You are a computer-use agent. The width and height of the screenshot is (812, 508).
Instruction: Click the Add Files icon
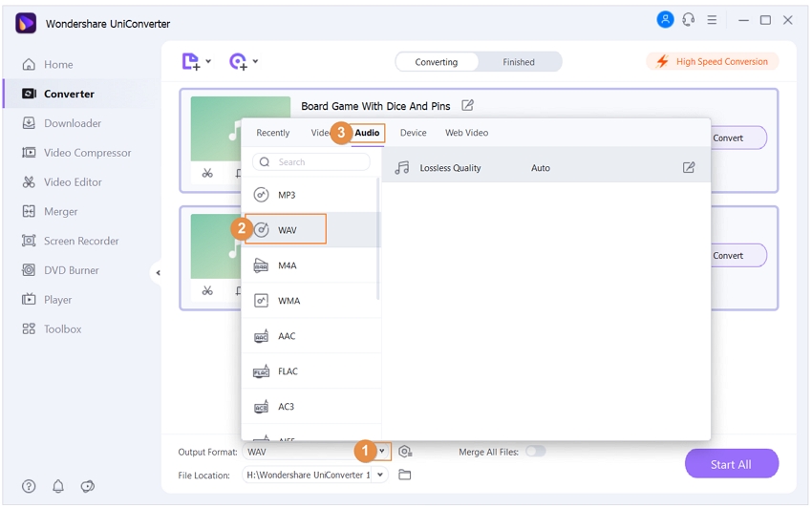click(x=190, y=62)
